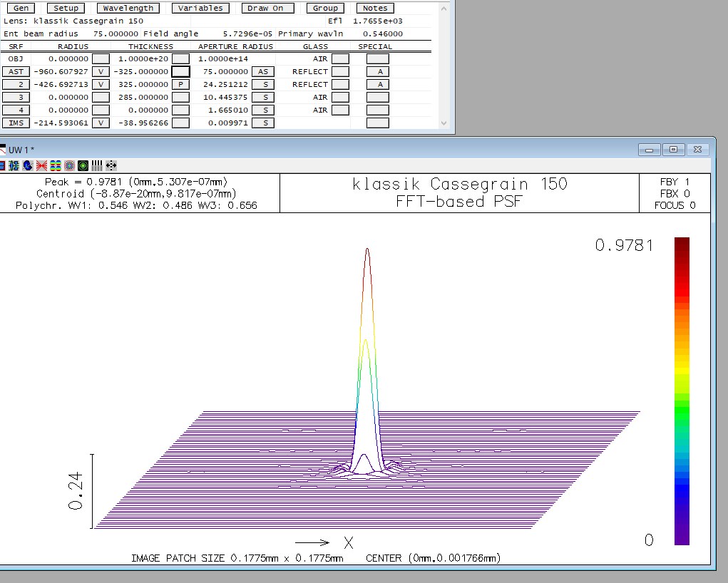Edit the primary wavelength 0.546000
Viewport: 728px width, 583px height.
click(x=383, y=33)
